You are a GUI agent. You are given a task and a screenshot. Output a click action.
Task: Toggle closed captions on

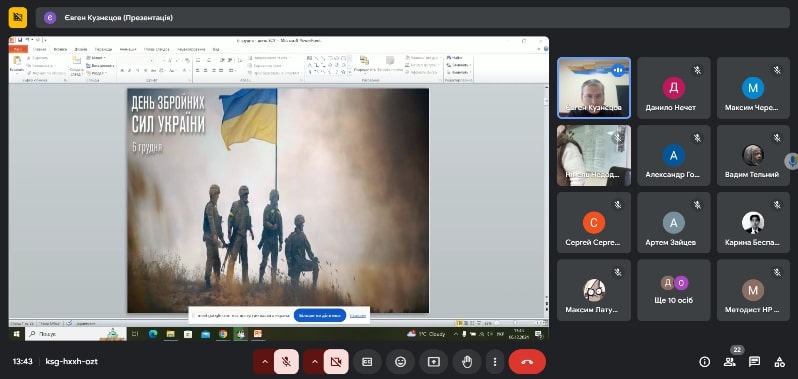367,362
